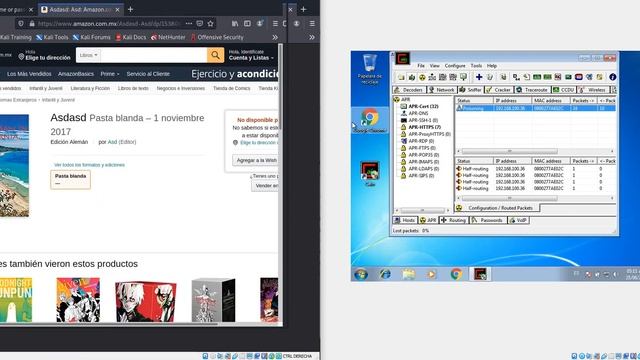Open Cain's Help menu
Image resolution: width=640 pixels, height=360 pixels.
492,66
